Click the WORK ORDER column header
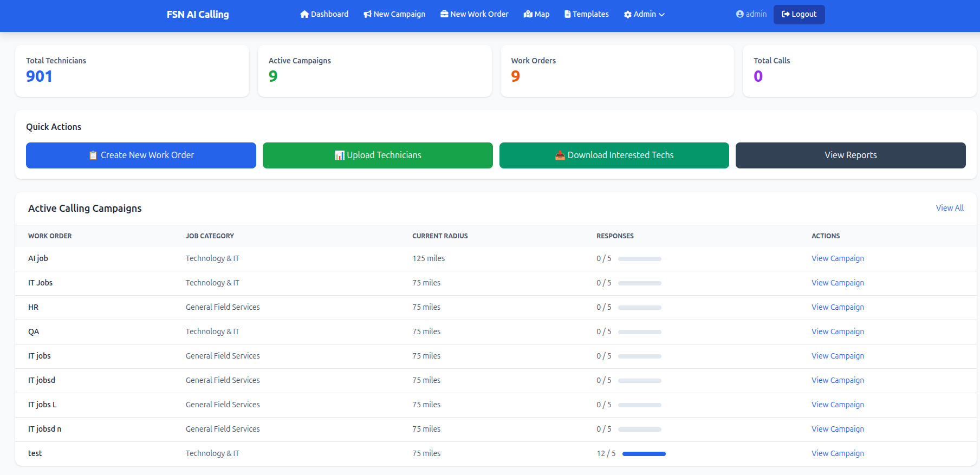 (x=50, y=236)
